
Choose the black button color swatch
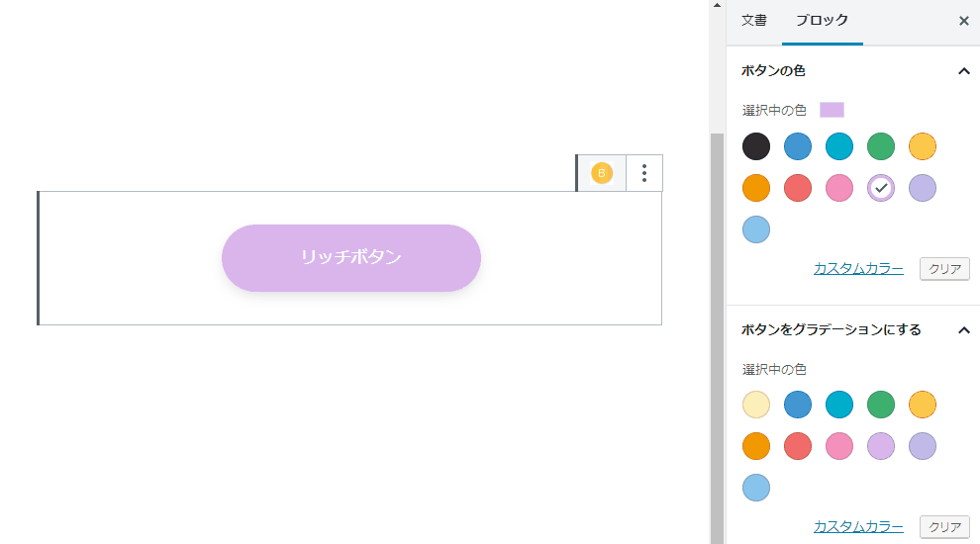click(x=755, y=146)
